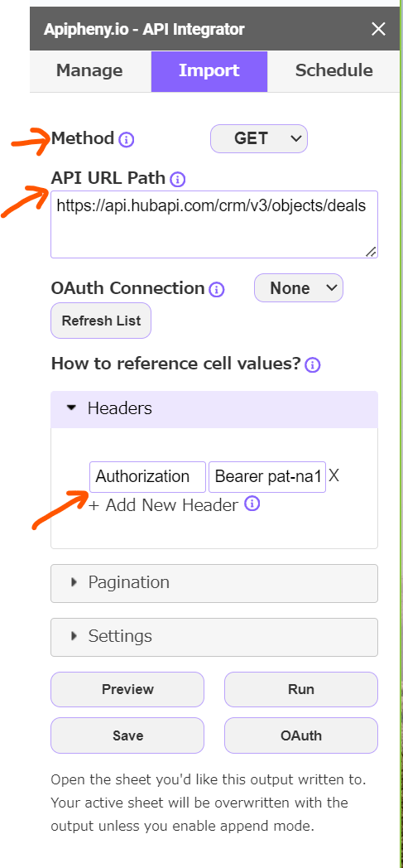Viewport: 403px width, 868px height.
Task: Click the Refresh List button
Action: click(101, 321)
